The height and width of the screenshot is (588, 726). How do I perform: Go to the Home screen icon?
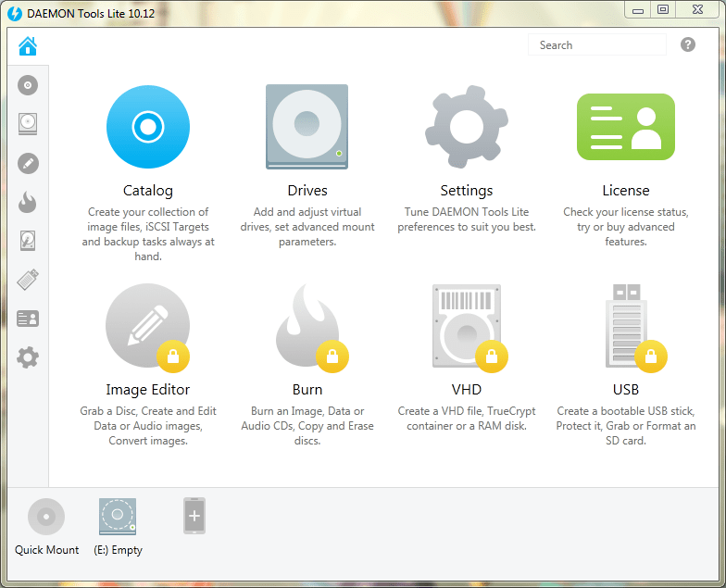tap(28, 46)
